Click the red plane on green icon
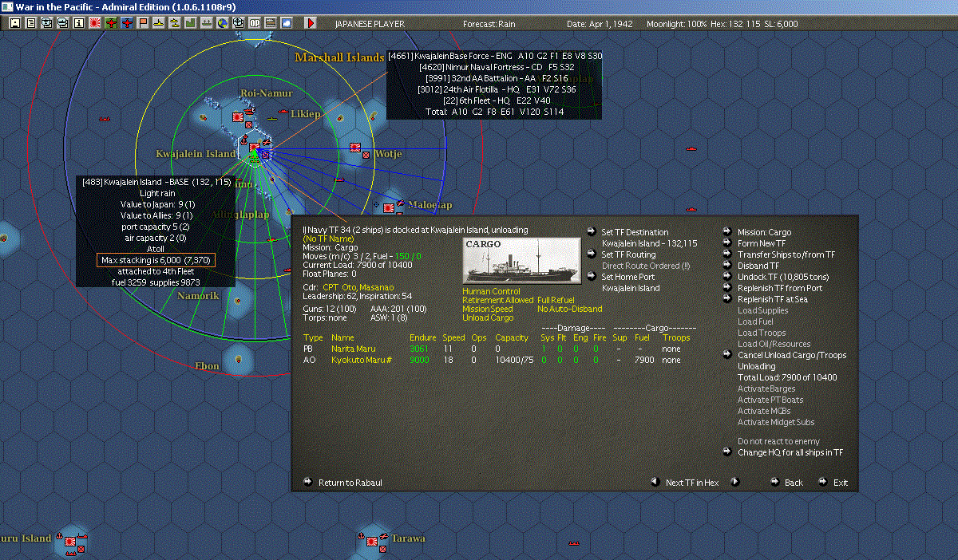This screenshot has height=560, width=958. pyautogui.click(x=110, y=23)
